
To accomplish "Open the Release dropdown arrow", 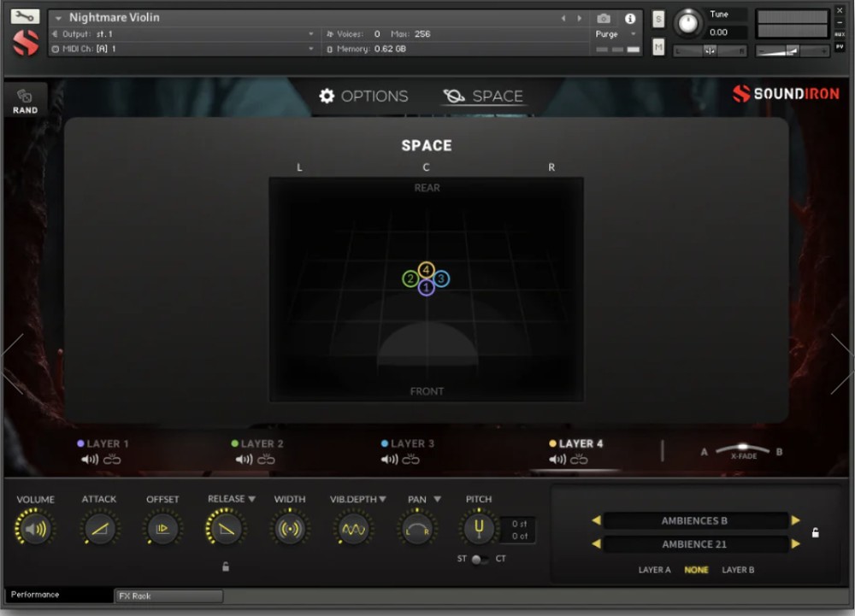I will point(251,499).
